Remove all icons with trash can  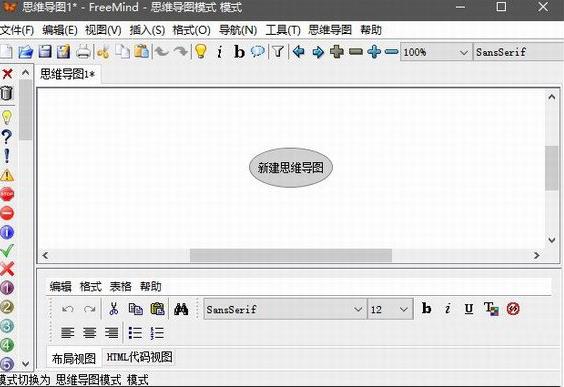6,93
